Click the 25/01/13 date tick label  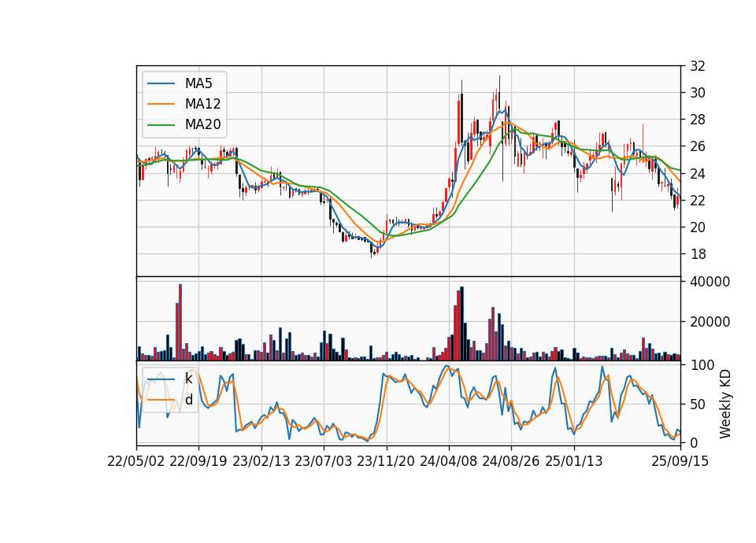(x=574, y=461)
